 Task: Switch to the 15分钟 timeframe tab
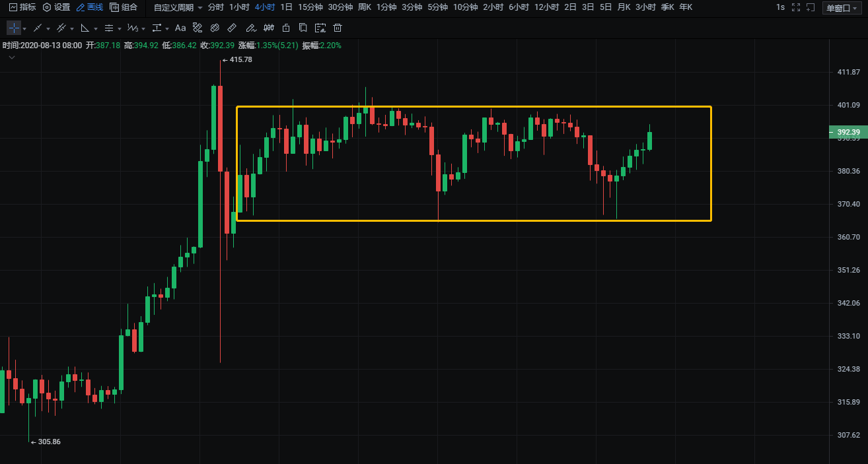[x=310, y=7]
